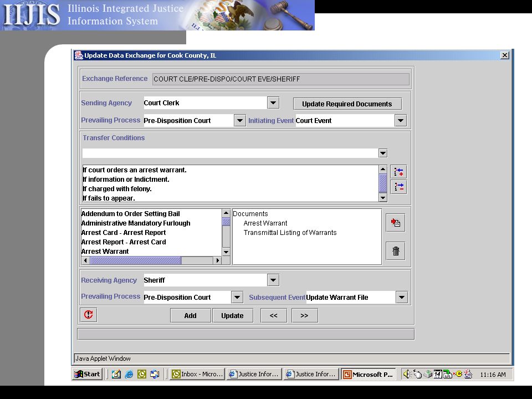Launch Outlook from the quick launch bar

coord(142,374)
